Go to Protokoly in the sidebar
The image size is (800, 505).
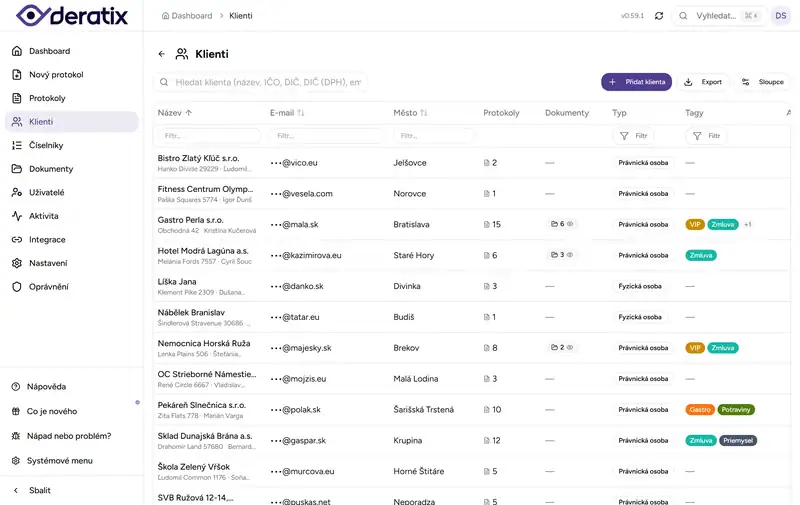pyautogui.click(x=47, y=98)
